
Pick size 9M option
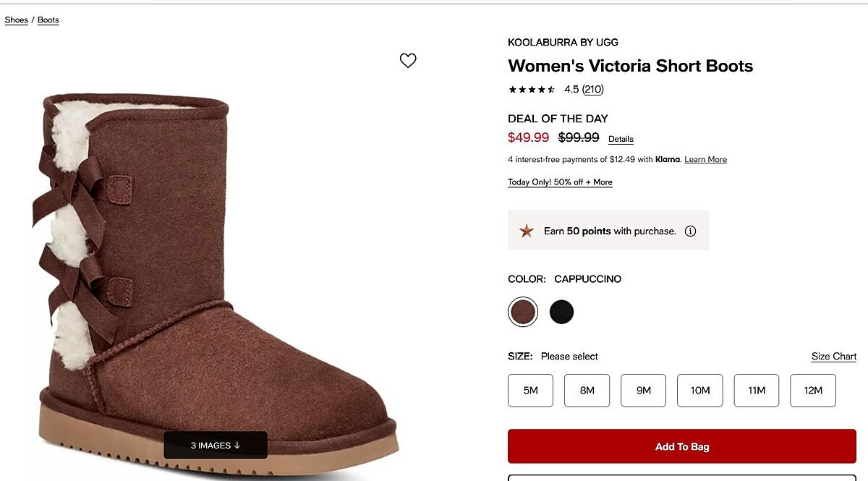[x=643, y=391]
